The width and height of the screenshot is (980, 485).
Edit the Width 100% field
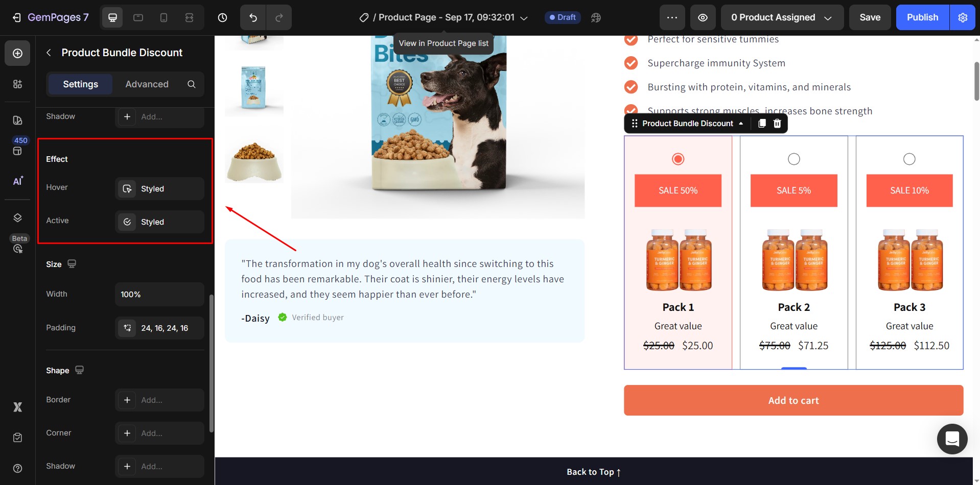159,294
